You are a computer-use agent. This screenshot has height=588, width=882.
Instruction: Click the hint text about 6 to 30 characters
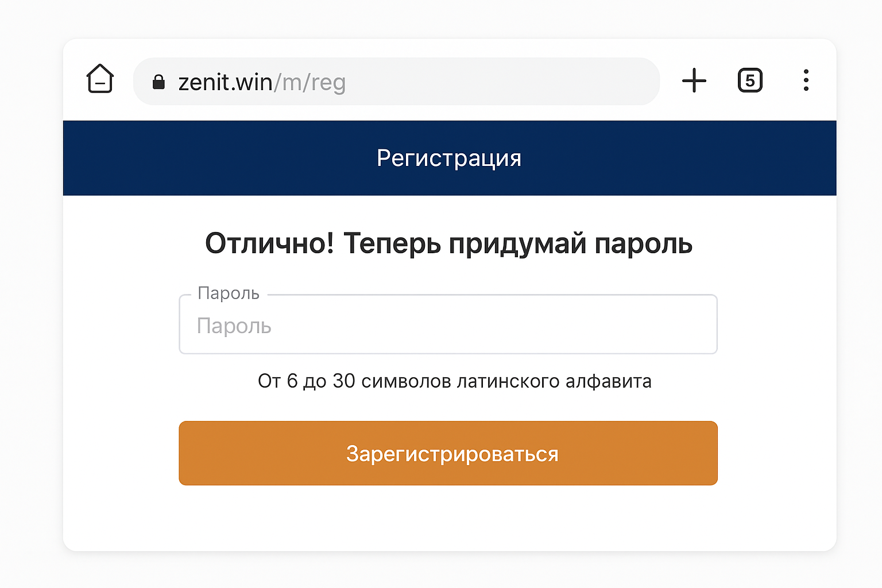click(x=448, y=381)
